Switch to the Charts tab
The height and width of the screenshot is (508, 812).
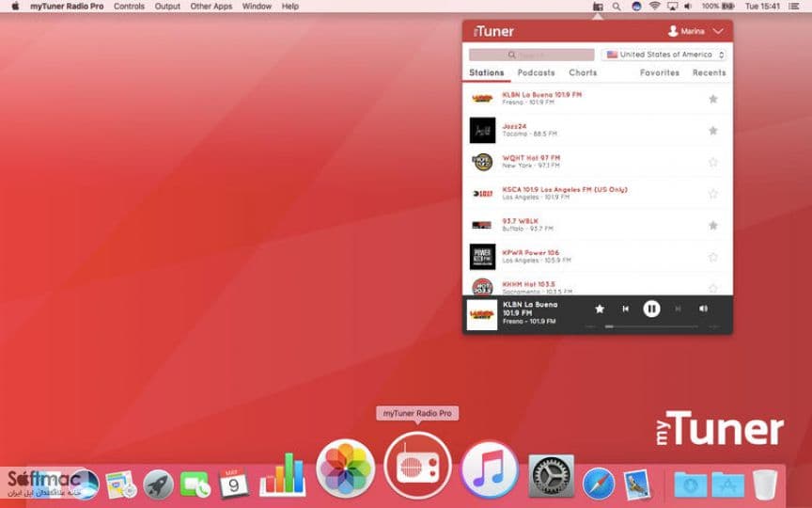click(x=583, y=72)
